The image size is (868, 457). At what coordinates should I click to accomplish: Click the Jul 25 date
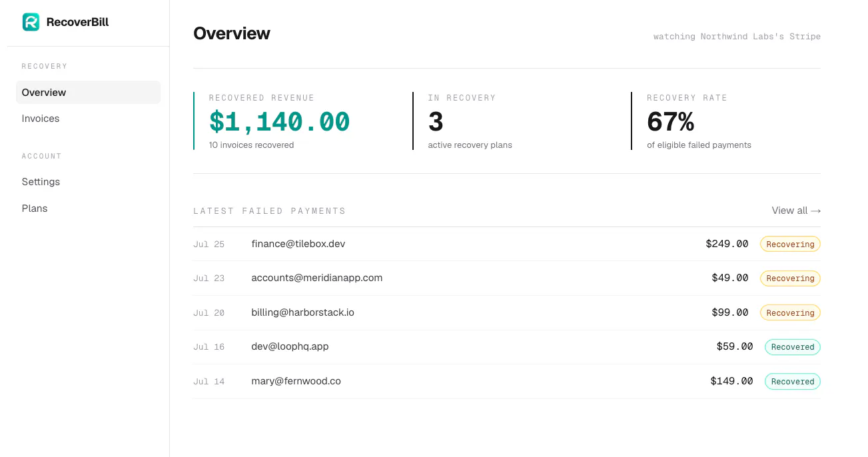click(x=209, y=244)
